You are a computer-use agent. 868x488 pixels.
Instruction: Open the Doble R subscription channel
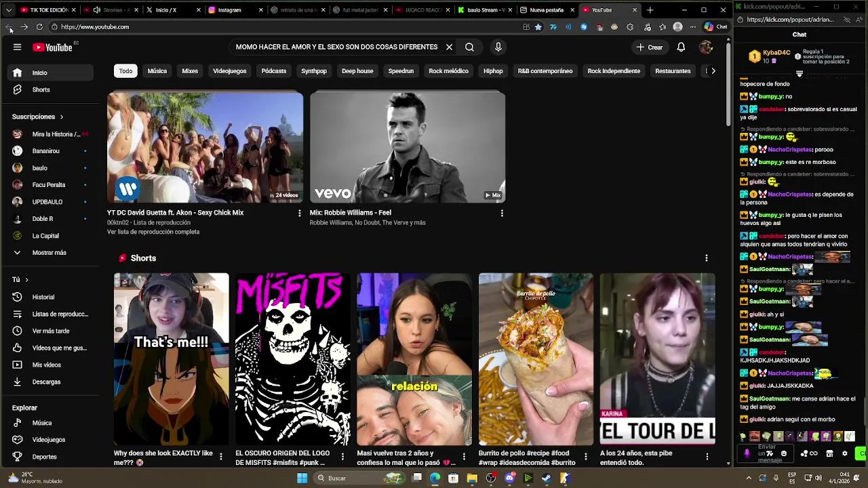pos(50,219)
